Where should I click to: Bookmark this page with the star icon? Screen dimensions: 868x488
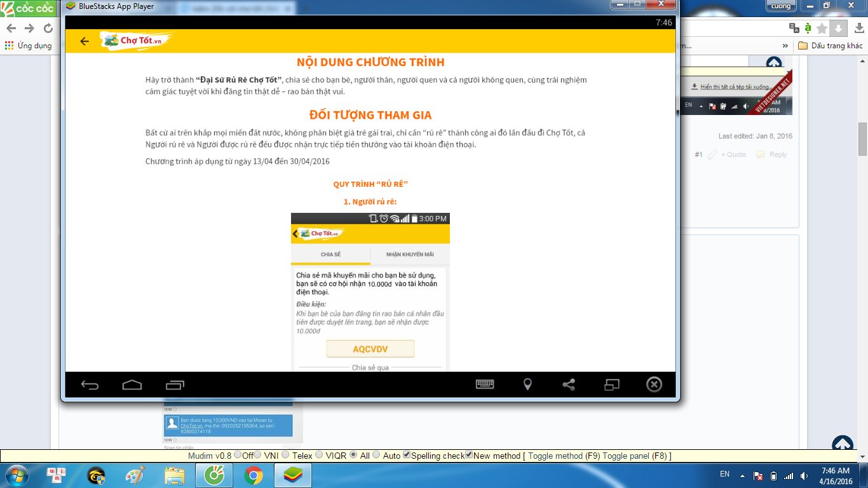coord(822,28)
